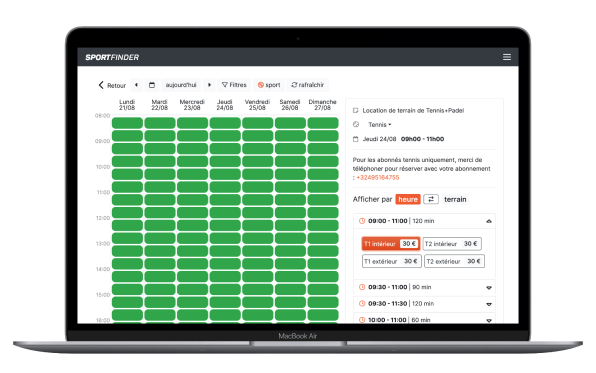Image resolution: width=596 pixels, height=373 pixels.
Task: Select T2 intérieur 30 € court
Action: 452,244
